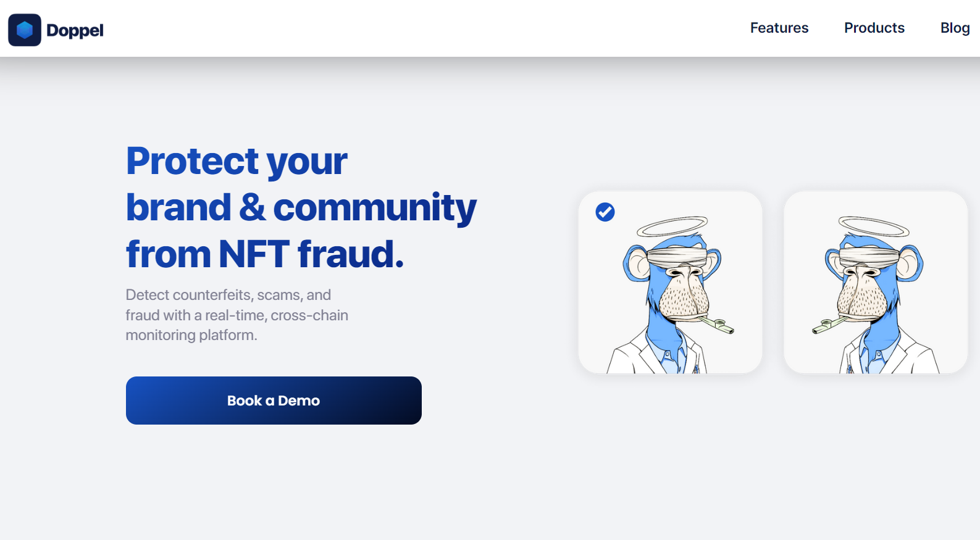This screenshot has width=980, height=540.
Task: Select the unverified mirrored ape NFT card
Action: [x=876, y=282]
